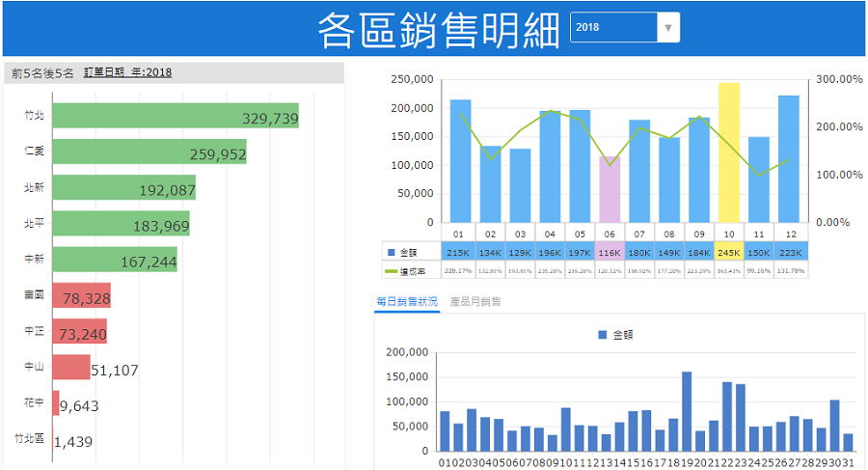
Task: Click the 前5名後5名 header label
Action: (x=42, y=73)
